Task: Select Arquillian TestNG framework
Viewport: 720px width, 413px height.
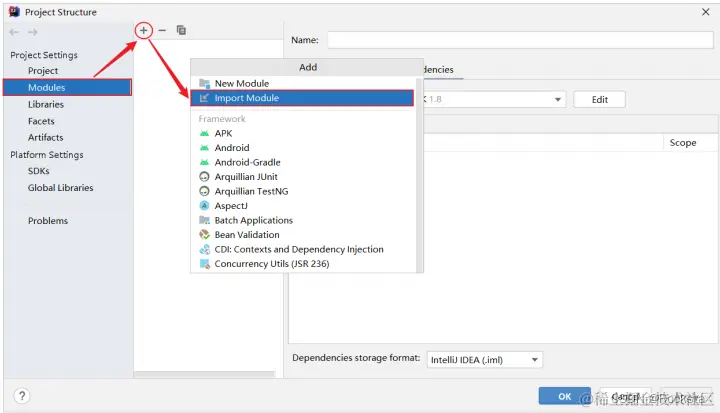Action: pyautogui.click(x=303, y=191)
